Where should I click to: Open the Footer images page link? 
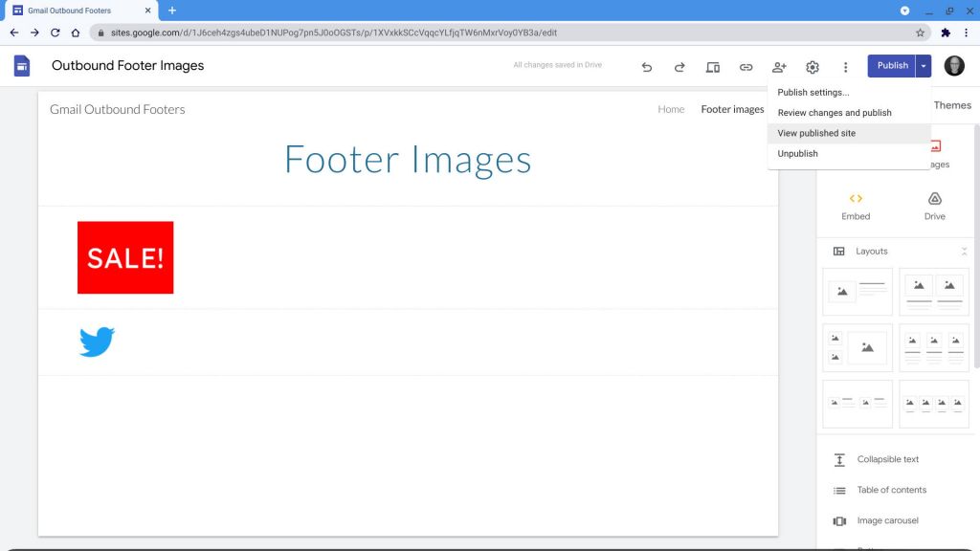point(732,109)
